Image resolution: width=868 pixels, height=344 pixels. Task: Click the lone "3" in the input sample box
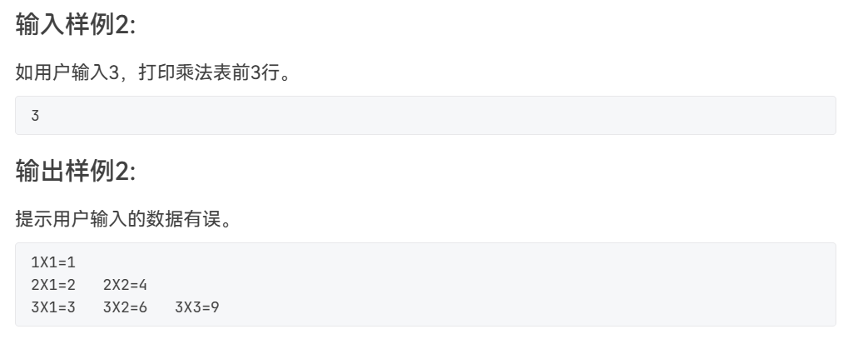pyautogui.click(x=35, y=116)
